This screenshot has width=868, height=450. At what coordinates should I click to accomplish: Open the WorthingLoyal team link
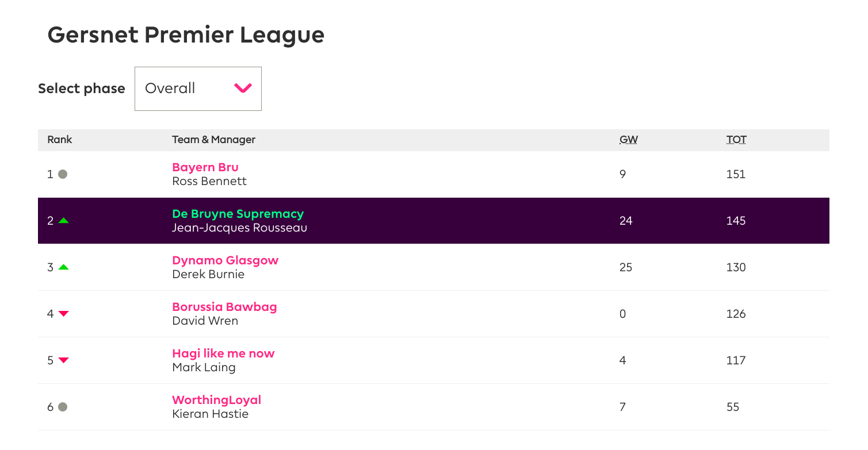pyautogui.click(x=217, y=400)
